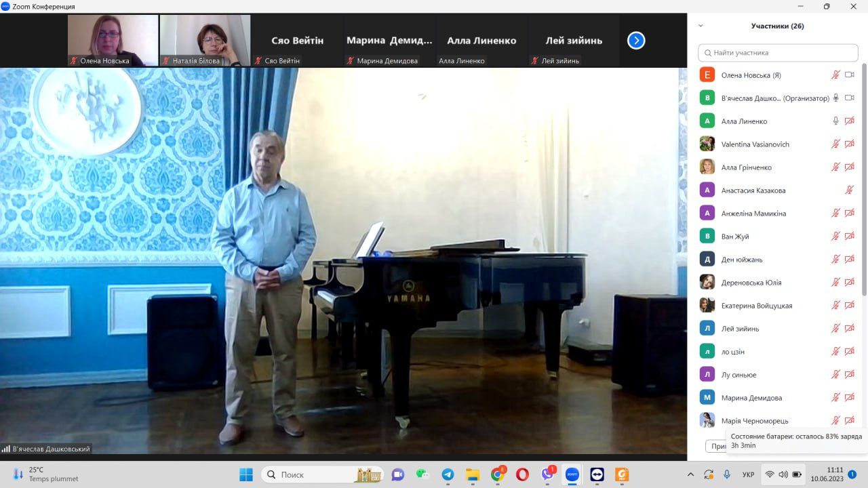Click the disabled camera icon for Алла Линенко
Screen dimensions: 868x488
[x=849, y=121]
